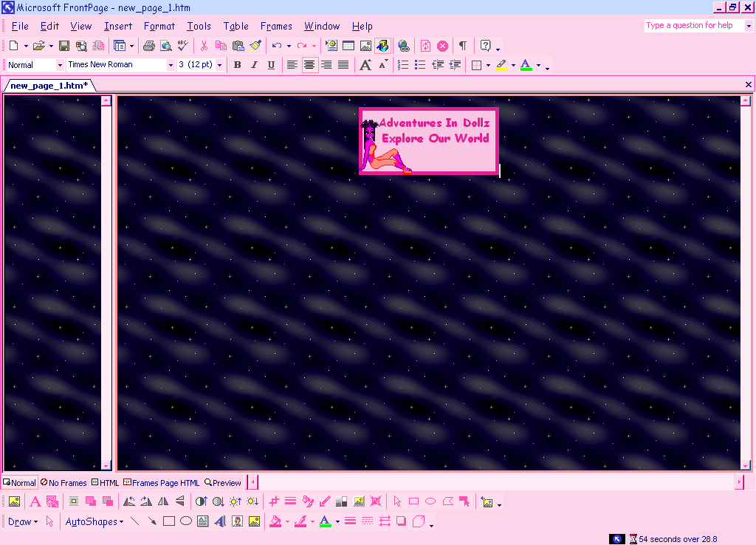This screenshot has height=545, width=756.
Task: Toggle Italic formatting
Action: click(254, 65)
